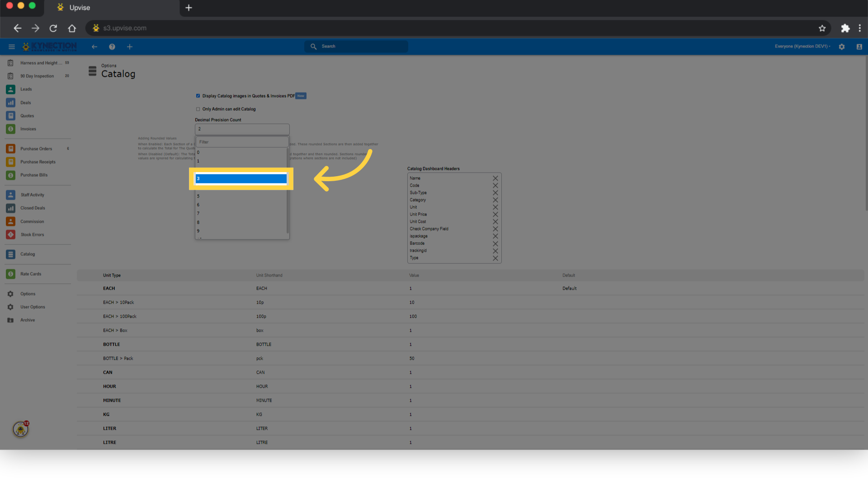Remove the Unit Price header with its X
Screen dimensions: 868x488
[x=495, y=214]
